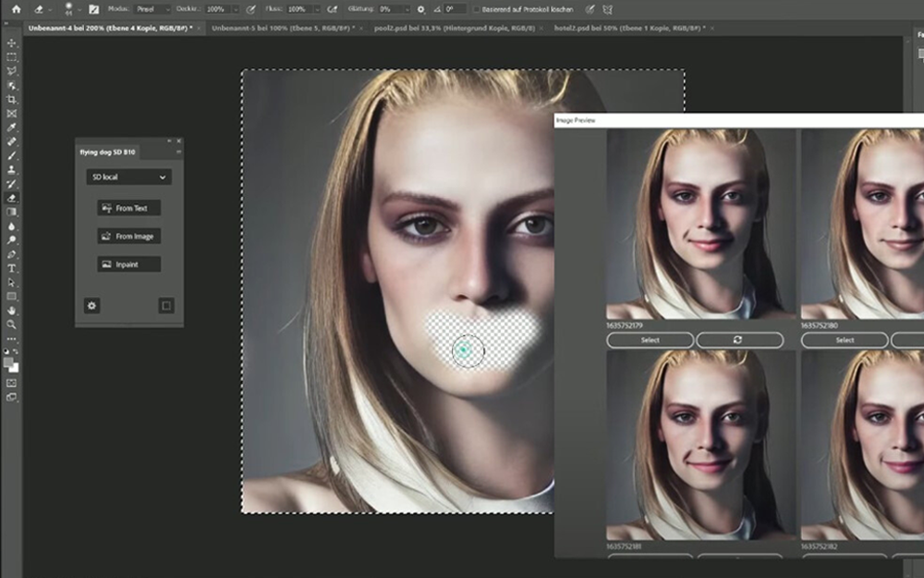Screen dimensions: 924x578
Task: Open flying dog plugin settings gear
Action: click(91, 305)
